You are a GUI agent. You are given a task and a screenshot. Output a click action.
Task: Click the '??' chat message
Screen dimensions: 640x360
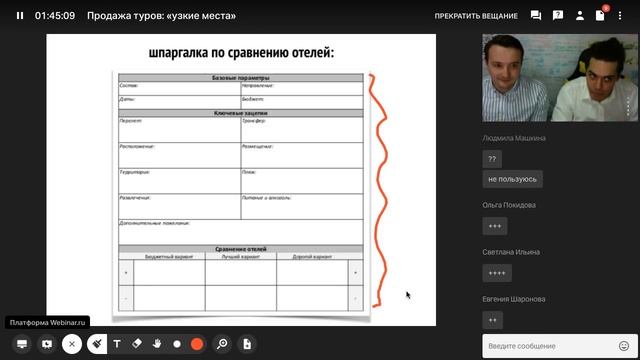click(x=492, y=159)
